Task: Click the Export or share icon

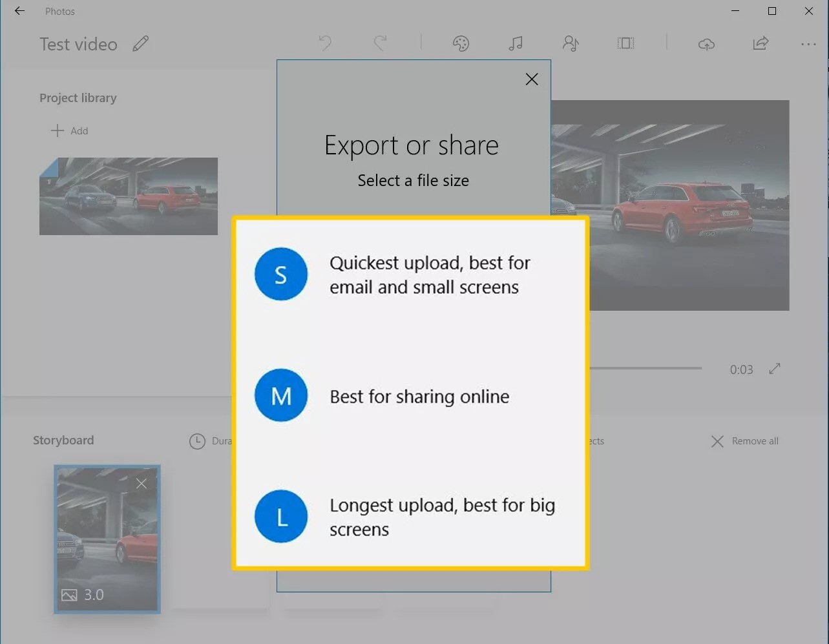Action: 761,43
